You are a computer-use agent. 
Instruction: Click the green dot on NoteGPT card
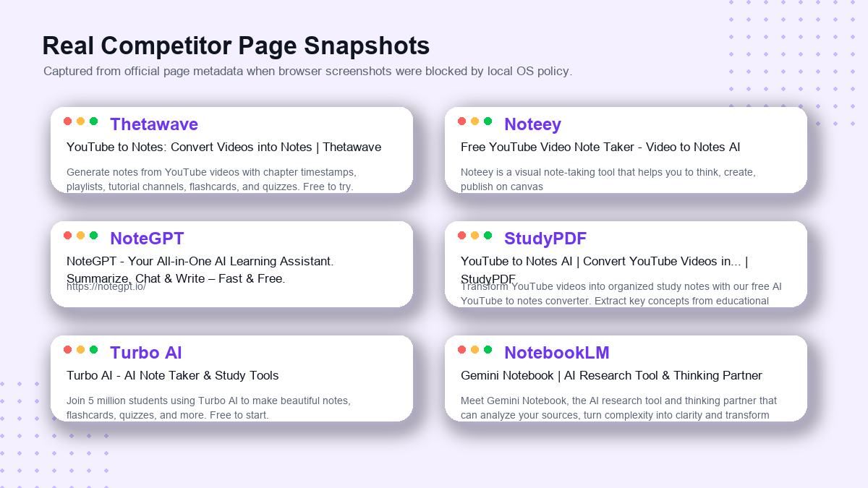93,235
